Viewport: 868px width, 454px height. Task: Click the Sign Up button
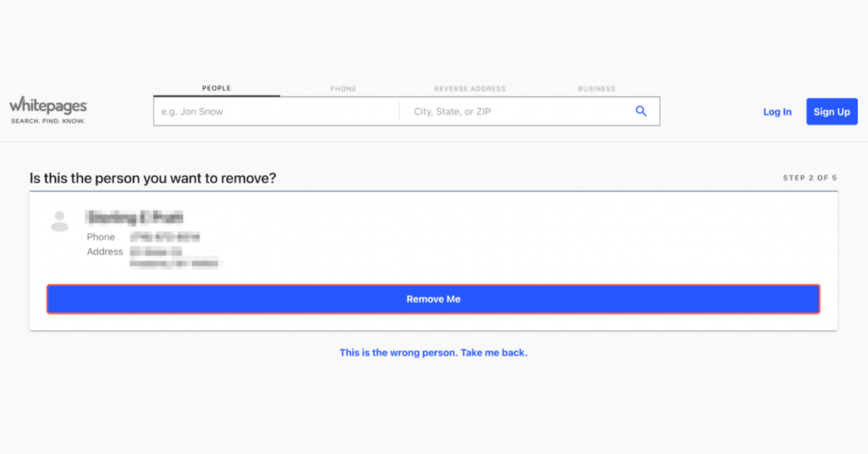[832, 112]
